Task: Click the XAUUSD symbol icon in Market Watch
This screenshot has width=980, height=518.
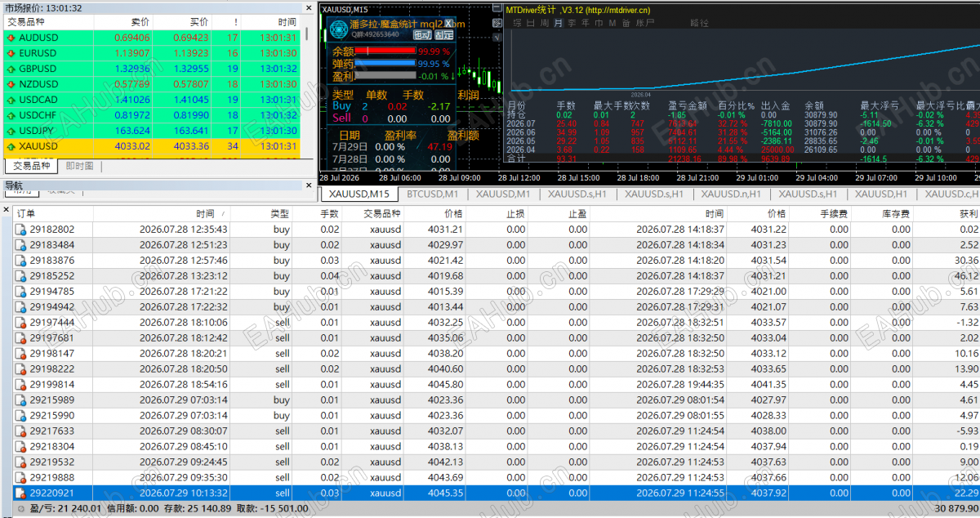Action: pyautogui.click(x=11, y=146)
